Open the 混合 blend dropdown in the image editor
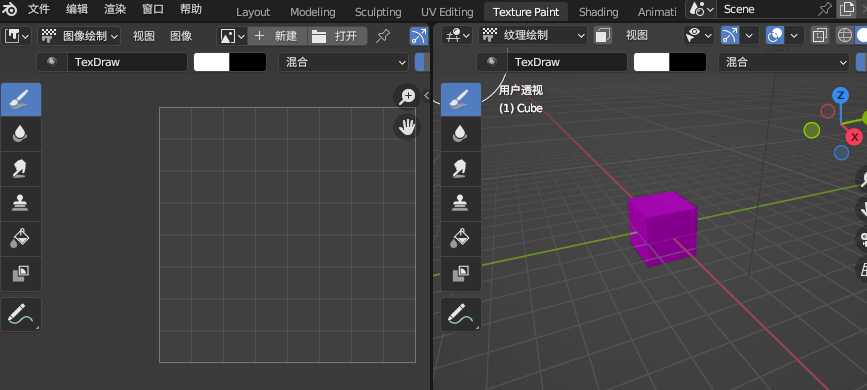Viewport: 867px width, 390px height. tap(343, 62)
